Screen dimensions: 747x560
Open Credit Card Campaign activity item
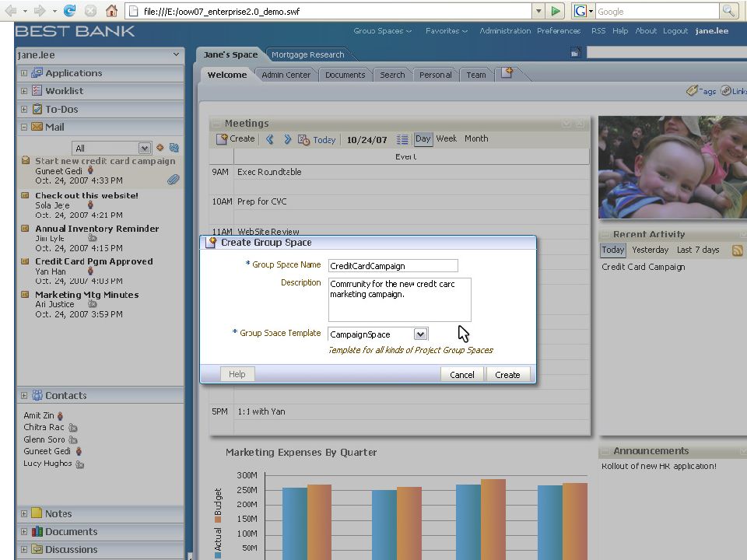(x=644, y=267)
